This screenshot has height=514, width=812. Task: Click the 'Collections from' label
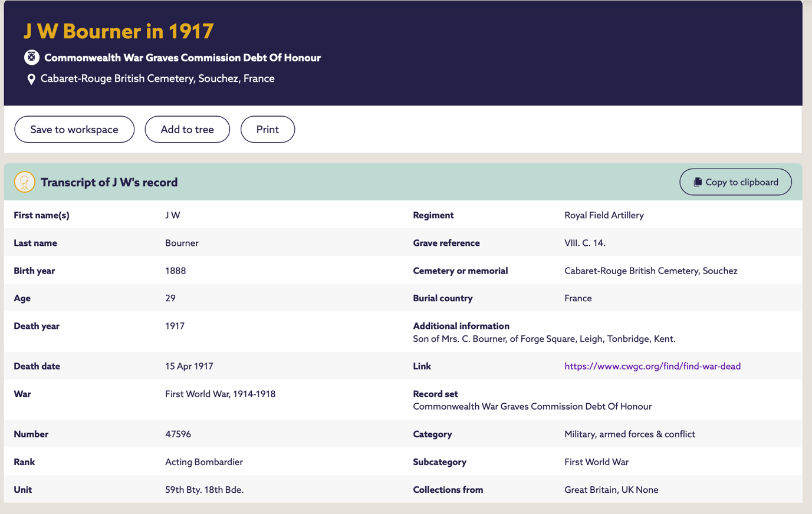click(448, 489)
